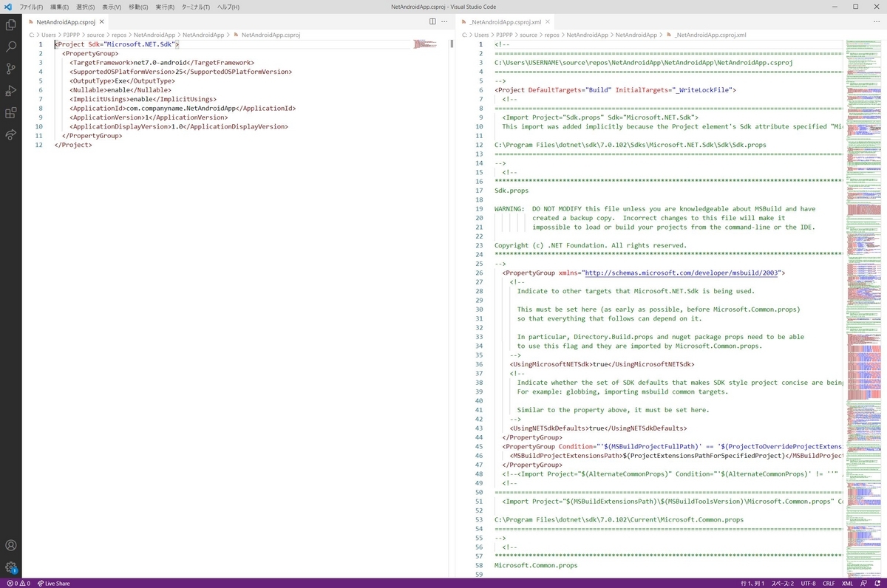Change language mode via XML status item

point(847,583)
